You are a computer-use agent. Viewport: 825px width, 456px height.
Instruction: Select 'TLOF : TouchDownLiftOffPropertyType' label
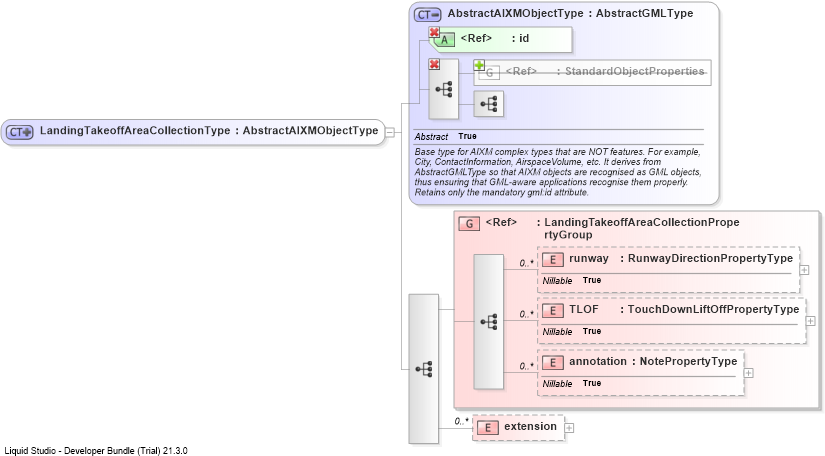point(684,309)
